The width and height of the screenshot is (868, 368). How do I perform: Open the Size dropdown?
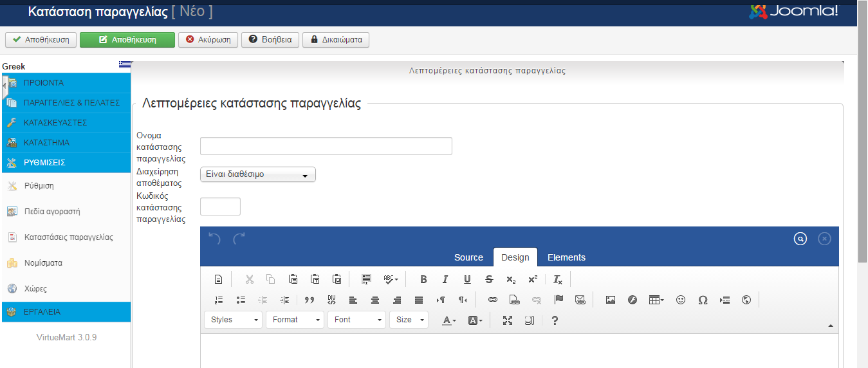tap(409, 320)
